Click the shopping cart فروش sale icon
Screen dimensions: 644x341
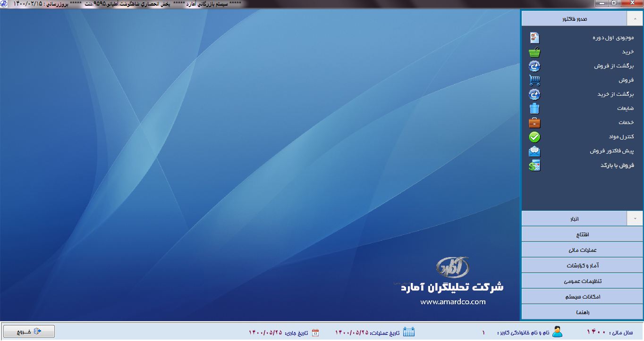pos(534,80)
